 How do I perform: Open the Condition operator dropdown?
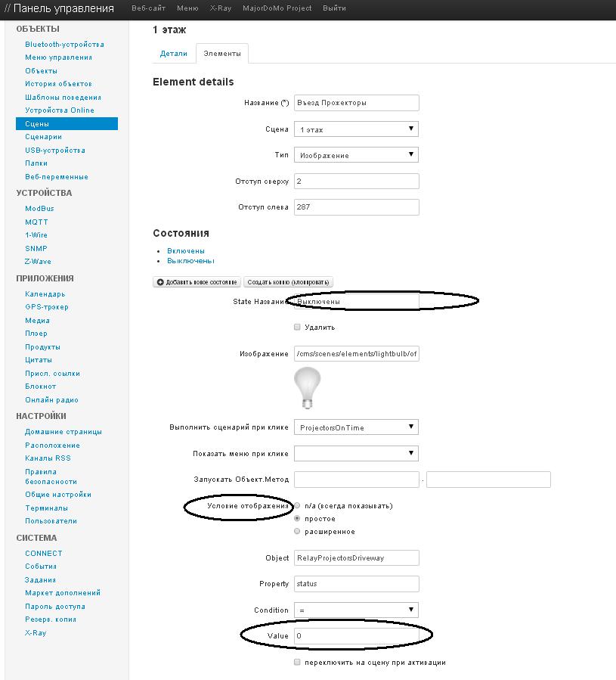[356, 610]
